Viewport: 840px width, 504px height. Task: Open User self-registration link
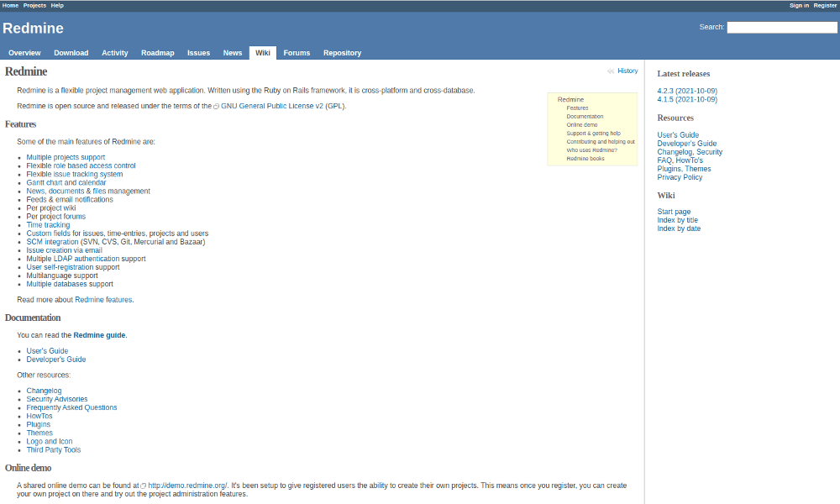60,267
